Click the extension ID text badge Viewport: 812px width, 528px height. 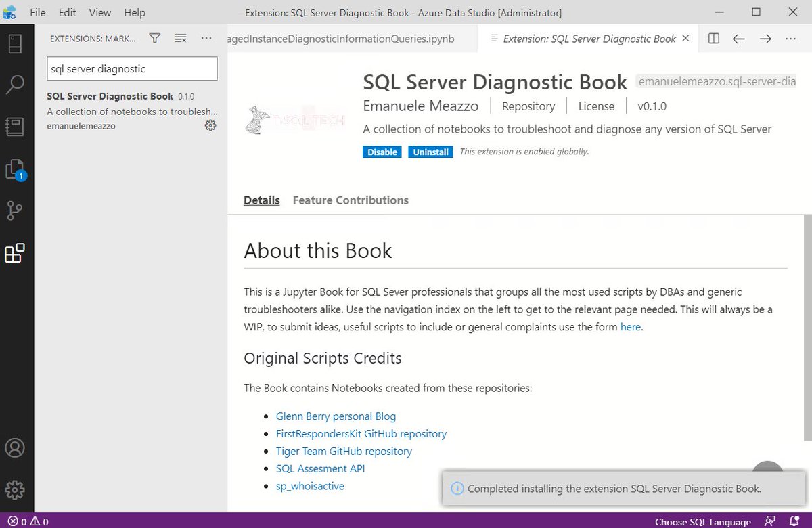pyautogui.click(x=715, y=82)
